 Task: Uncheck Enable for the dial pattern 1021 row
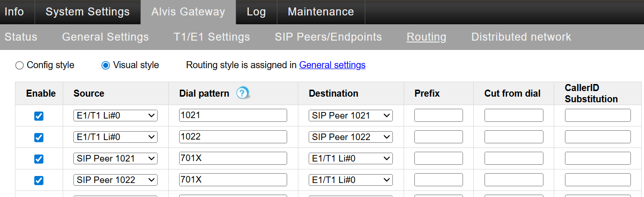pyautogui.click(x=39, y=116)
